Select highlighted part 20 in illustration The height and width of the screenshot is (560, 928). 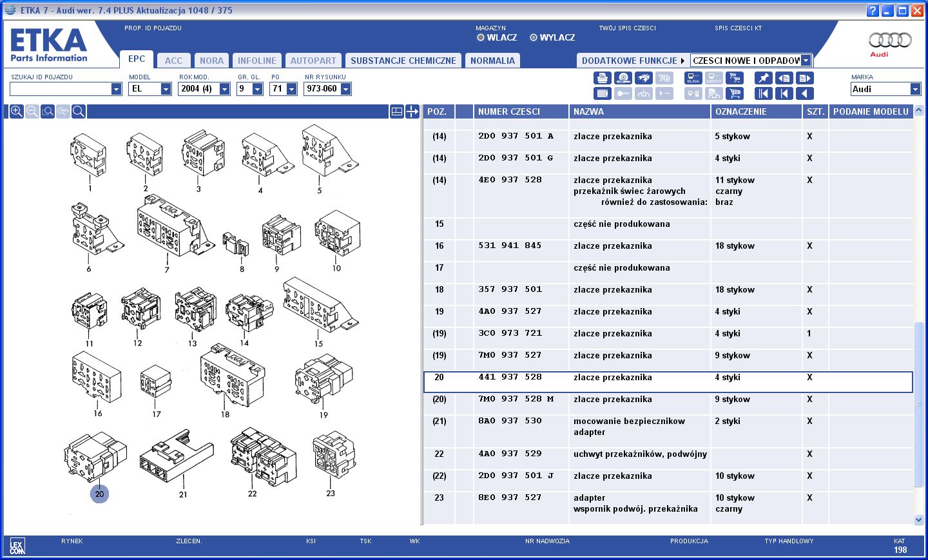click(x=99, y=494)
